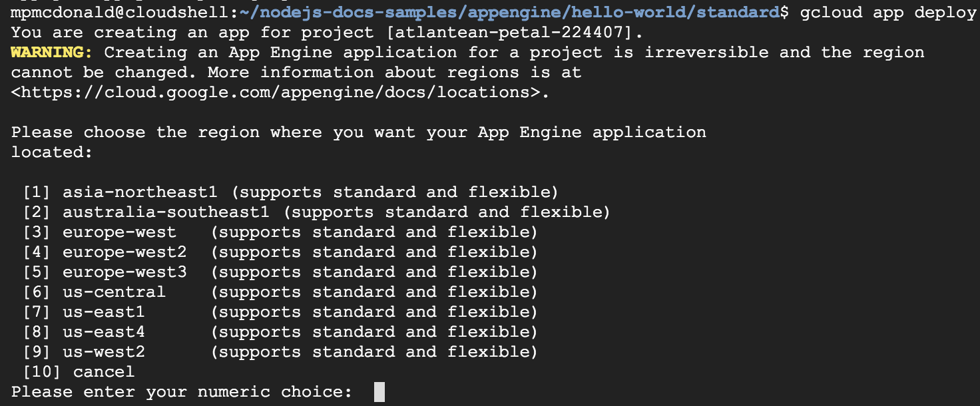Viewport: 980px width, 406px height.
Task: Click the [10] cancel option
Action: click(79, 371)
